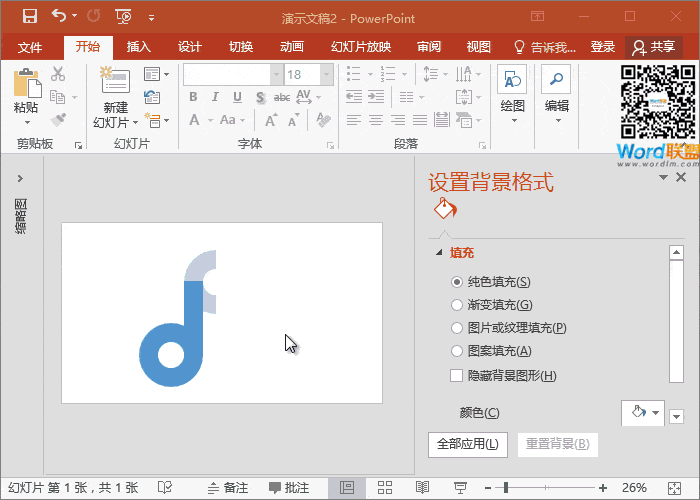Viewport: 700px width, 500px height.
Task: Select the 渐变填充(G) radio button
Action: [457, 305]
